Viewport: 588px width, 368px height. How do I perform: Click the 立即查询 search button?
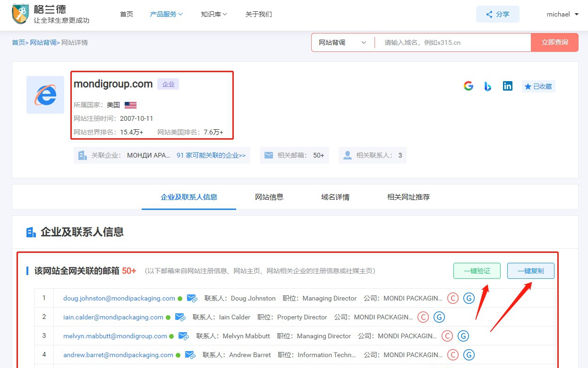[555, 42]
